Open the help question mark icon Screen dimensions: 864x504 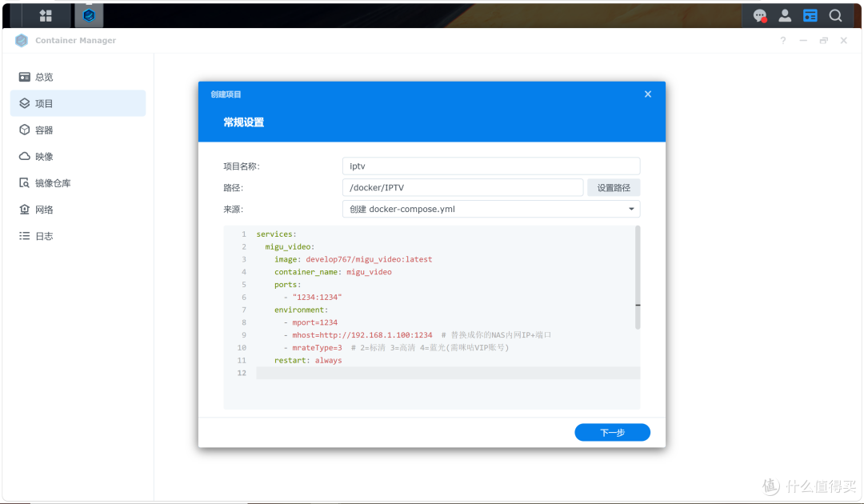click(783, 40)
